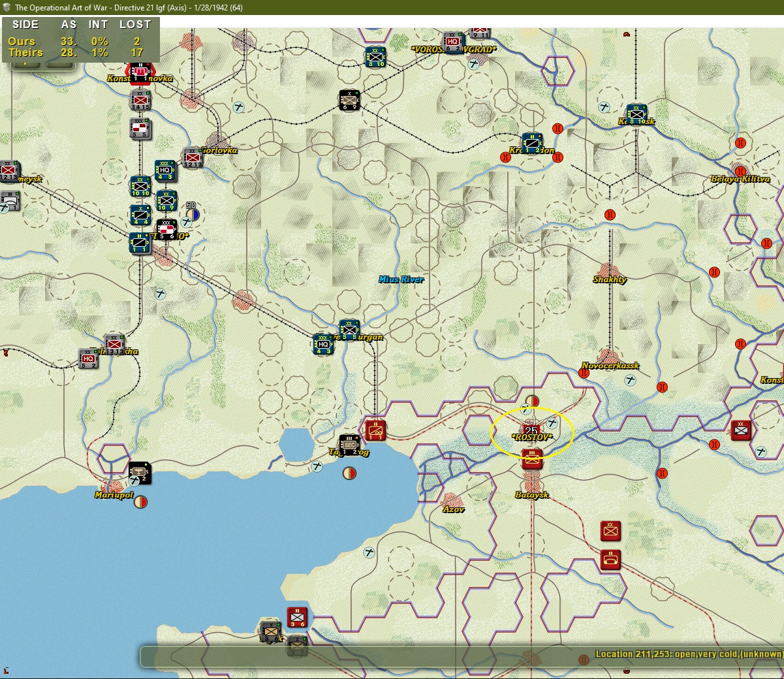784x679 pixels.
Task: Select blue infantry 8-10 west of Voroshilovgrad
Action: tap(375, 57)
